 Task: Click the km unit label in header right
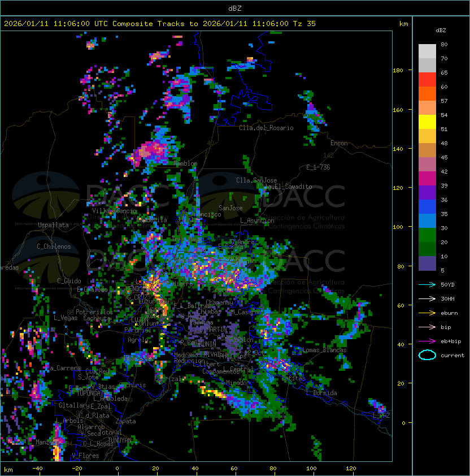[403, 24]
